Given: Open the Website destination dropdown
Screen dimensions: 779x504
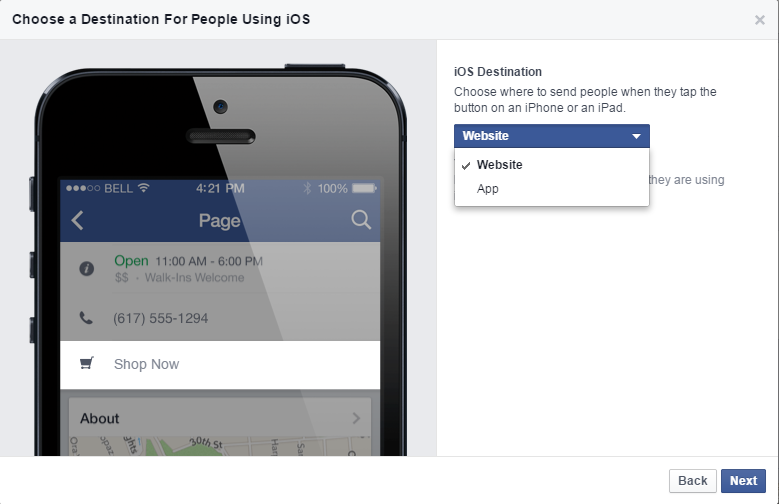Looking at the screenshot, I should [551, 136].
